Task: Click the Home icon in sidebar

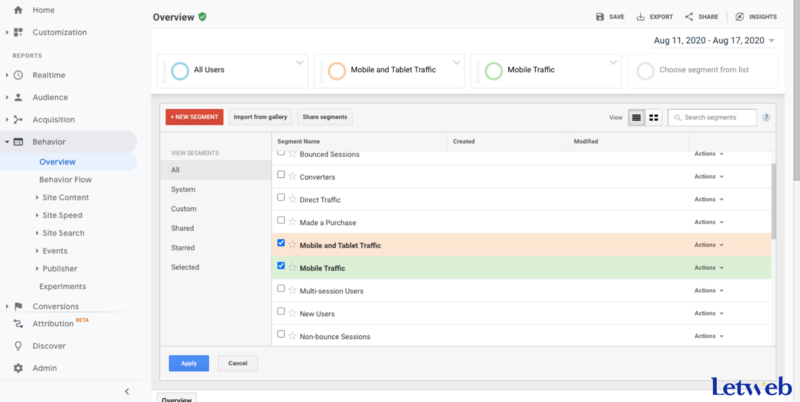Action: 18,10
